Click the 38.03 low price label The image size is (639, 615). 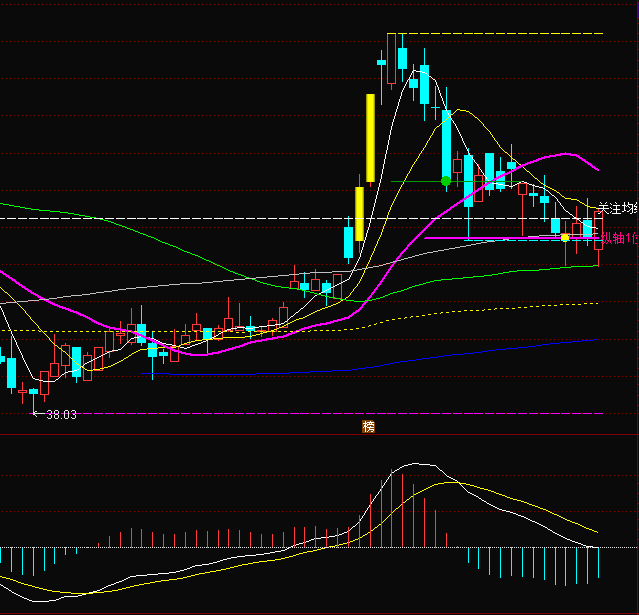pyautogui.click(x=62, y=415)
